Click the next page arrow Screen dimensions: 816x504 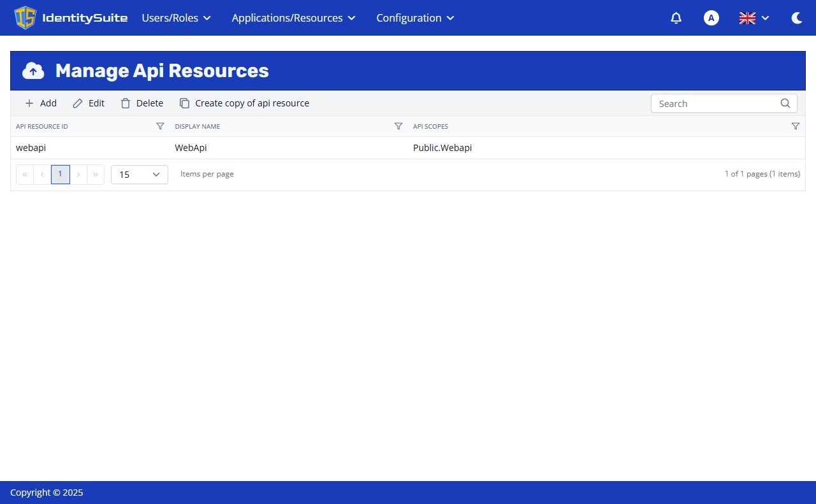pos(78,174)
